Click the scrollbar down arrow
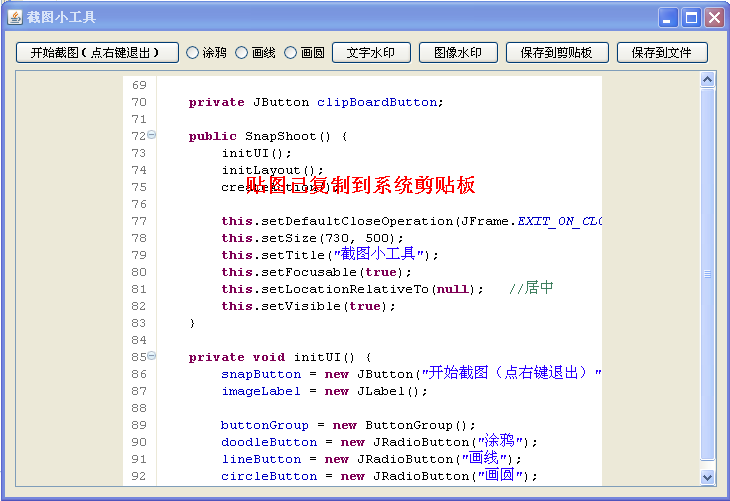Viewport: 730px width, 501px height. click(707, 477)
